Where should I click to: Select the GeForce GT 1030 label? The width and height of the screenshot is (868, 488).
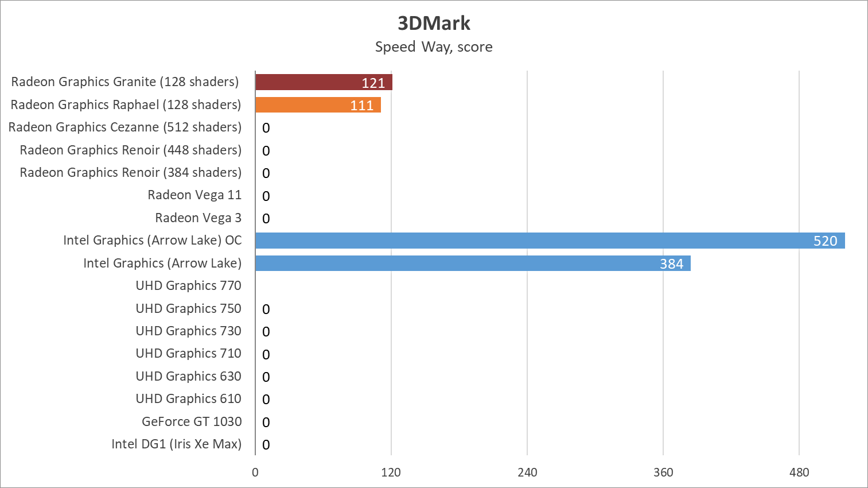[192, 421]
